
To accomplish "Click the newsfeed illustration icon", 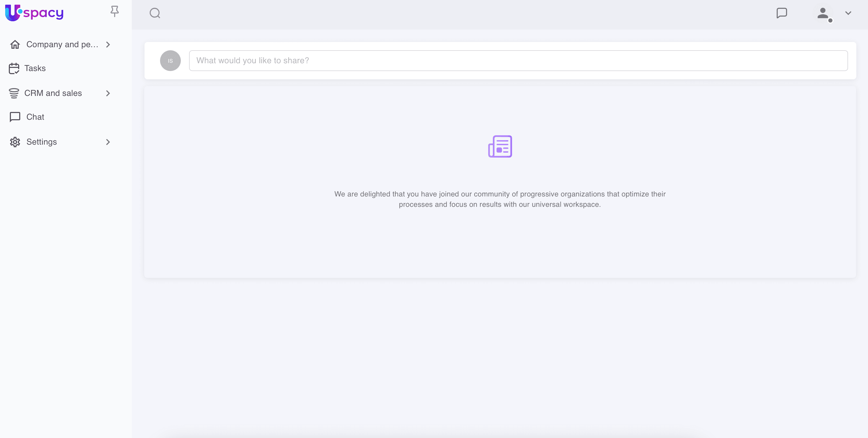I will (500, 146).
